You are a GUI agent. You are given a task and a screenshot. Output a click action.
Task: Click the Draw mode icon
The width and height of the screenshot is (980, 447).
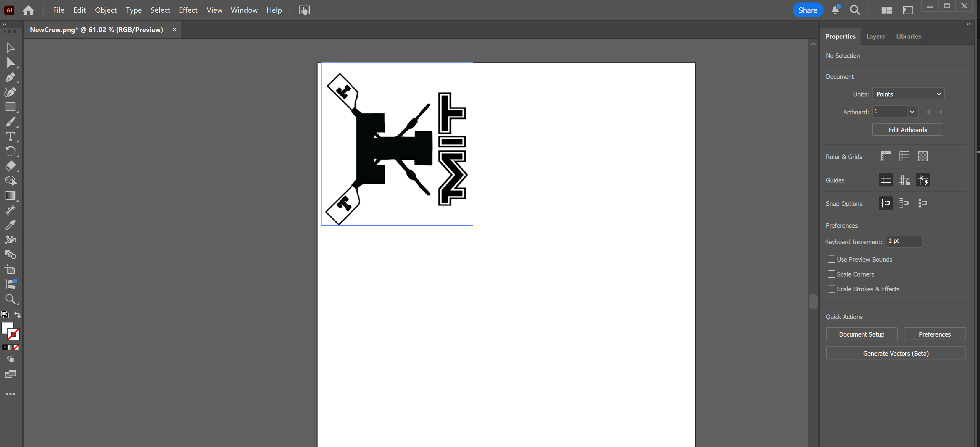10,359
